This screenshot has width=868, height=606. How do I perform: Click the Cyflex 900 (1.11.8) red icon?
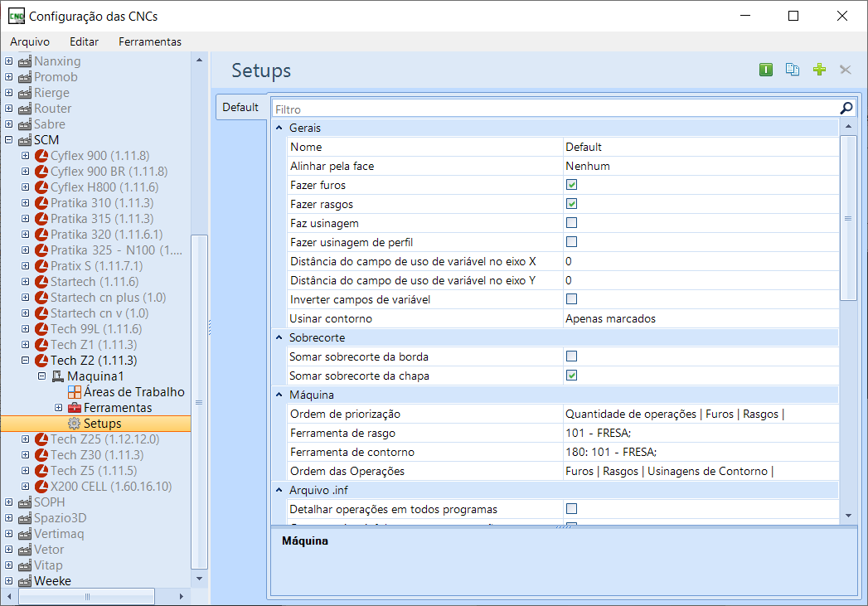[x=41, y=156]
